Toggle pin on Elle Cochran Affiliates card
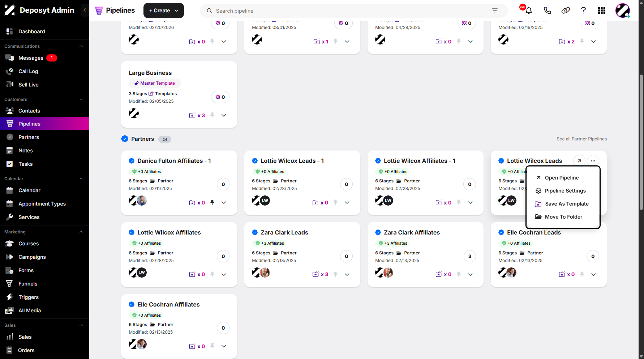The width and height of the screenshot is (644, 359). click(212, 346)
